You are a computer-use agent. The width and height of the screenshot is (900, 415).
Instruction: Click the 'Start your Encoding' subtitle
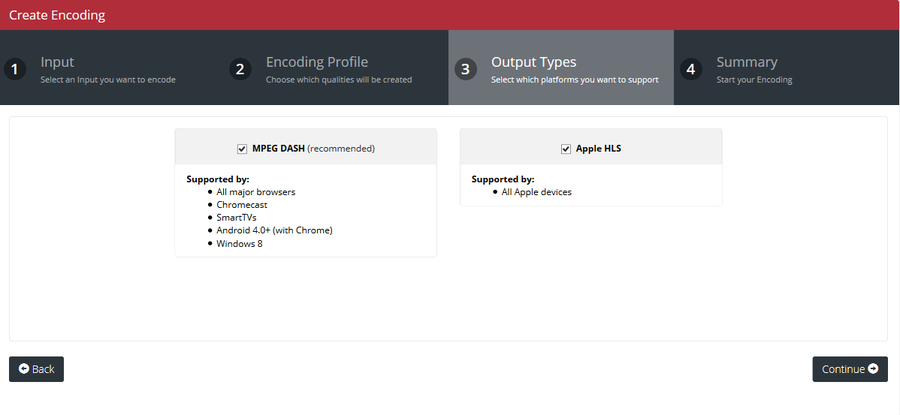click(x=754, y=80)
